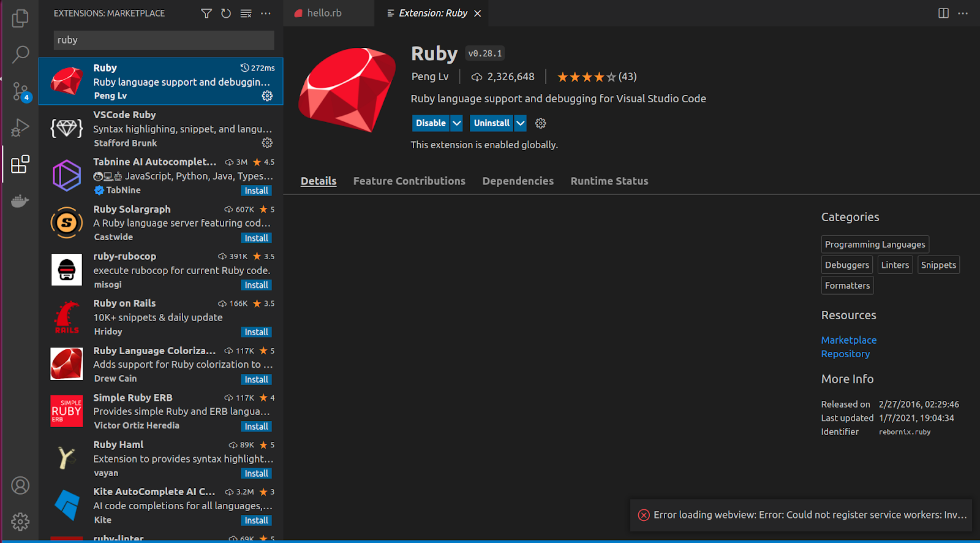Filter extensions with the funnel icon
The image size is (980, 543).
(206, 13)
